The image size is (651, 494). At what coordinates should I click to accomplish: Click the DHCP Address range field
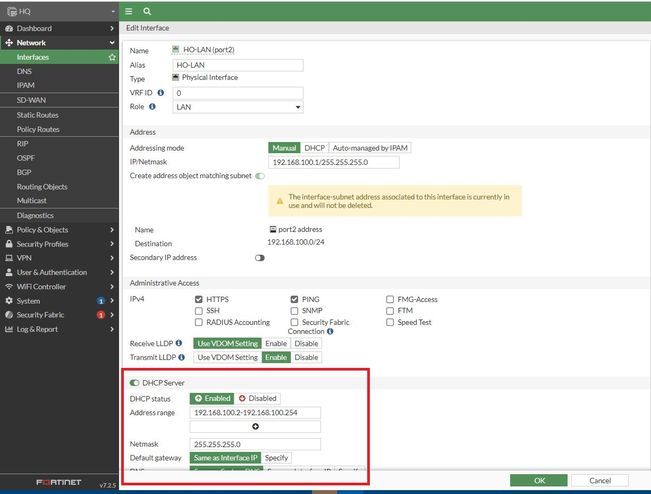[x=255, y=413]
